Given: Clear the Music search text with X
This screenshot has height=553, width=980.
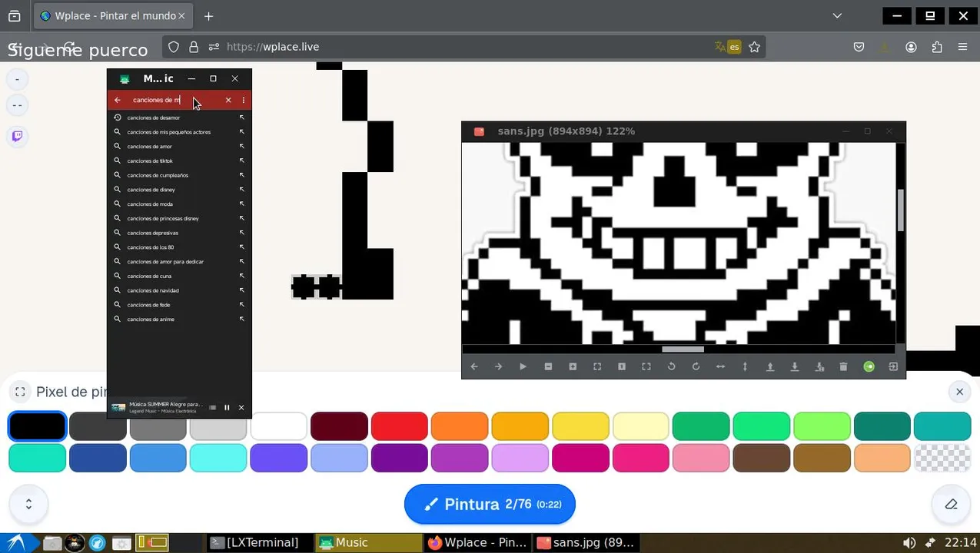Looking at the screenshot, I should click(228, 100).
